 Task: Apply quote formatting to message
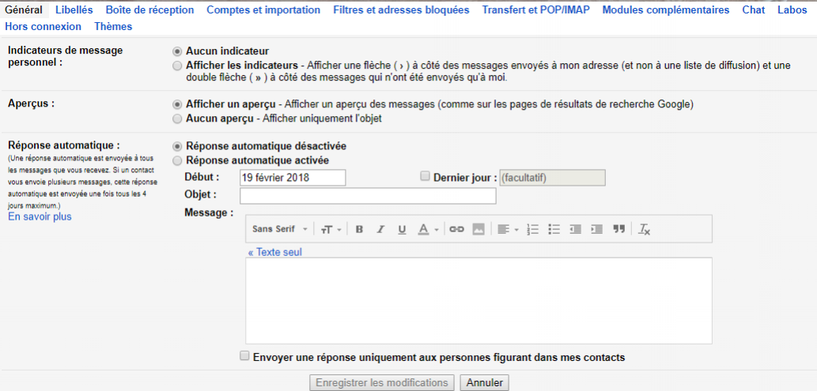coord(618,229)
